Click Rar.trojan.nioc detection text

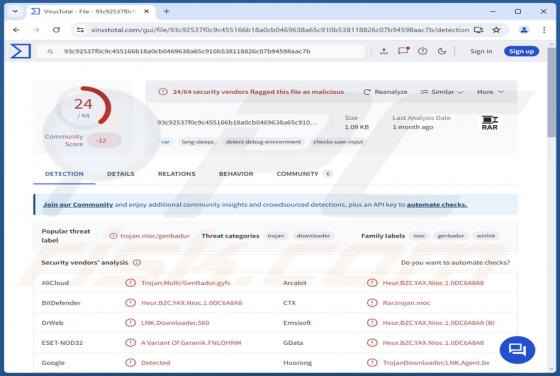pyautogui.click(x=406, y=303)
